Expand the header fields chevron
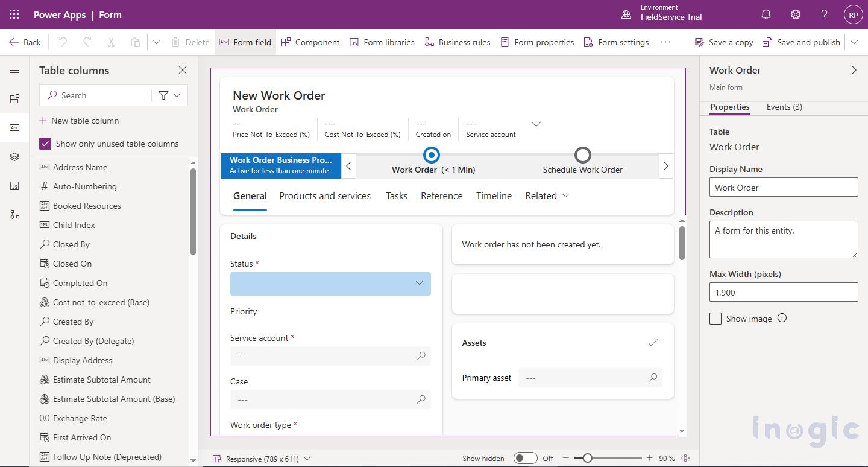868x467 pixels. pyautogui.click(x=536, y=124)
